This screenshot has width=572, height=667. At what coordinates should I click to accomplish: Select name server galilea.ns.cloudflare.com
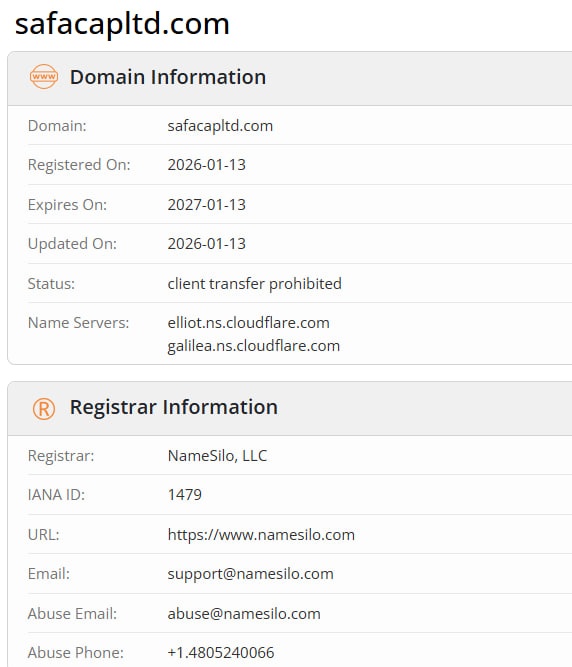pos(253,346)
